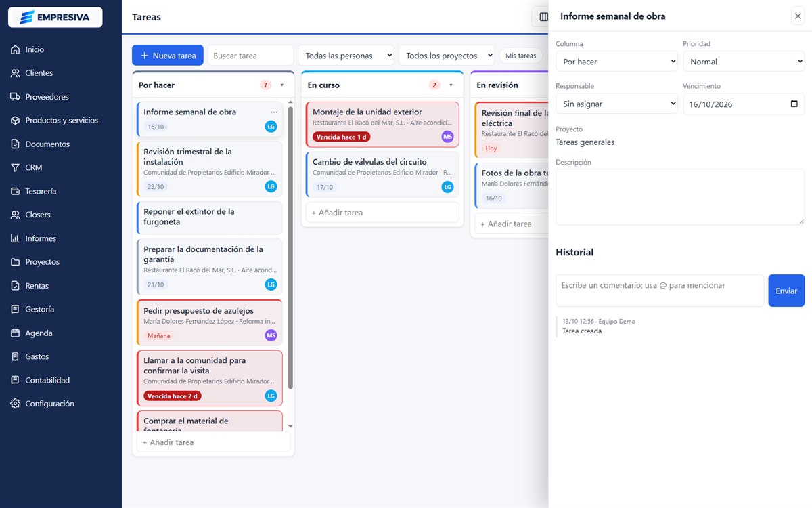The width and height of the screenshot is (812, 508).
Task: Click the Buscar tarea search field
Action: click(x=250, y=56)
